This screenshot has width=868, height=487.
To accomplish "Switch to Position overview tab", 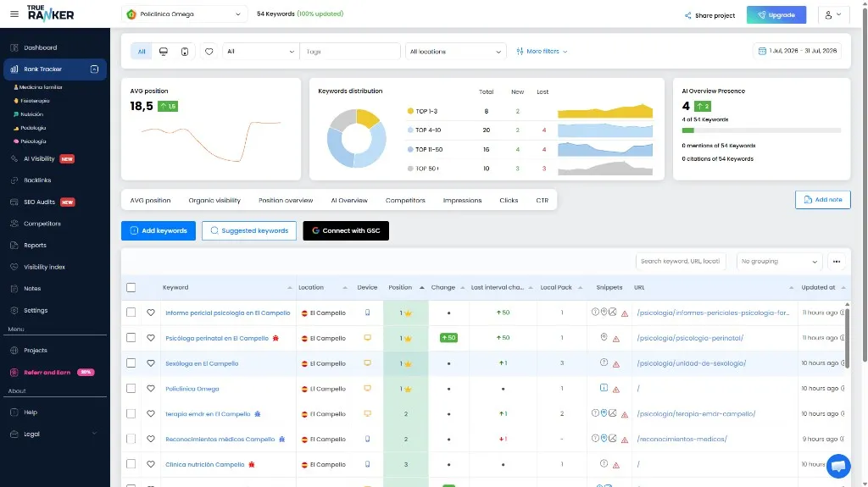I will coord(286,201).
